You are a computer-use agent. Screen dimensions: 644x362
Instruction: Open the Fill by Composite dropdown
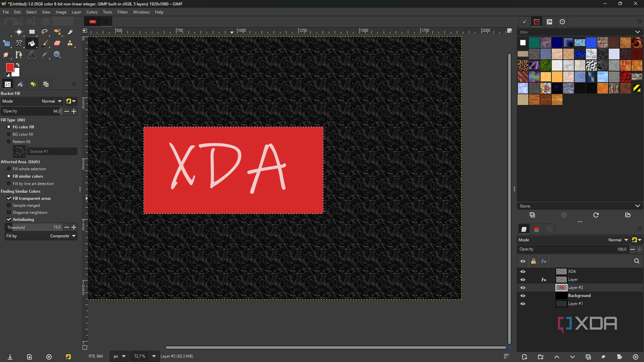(41, 236)
